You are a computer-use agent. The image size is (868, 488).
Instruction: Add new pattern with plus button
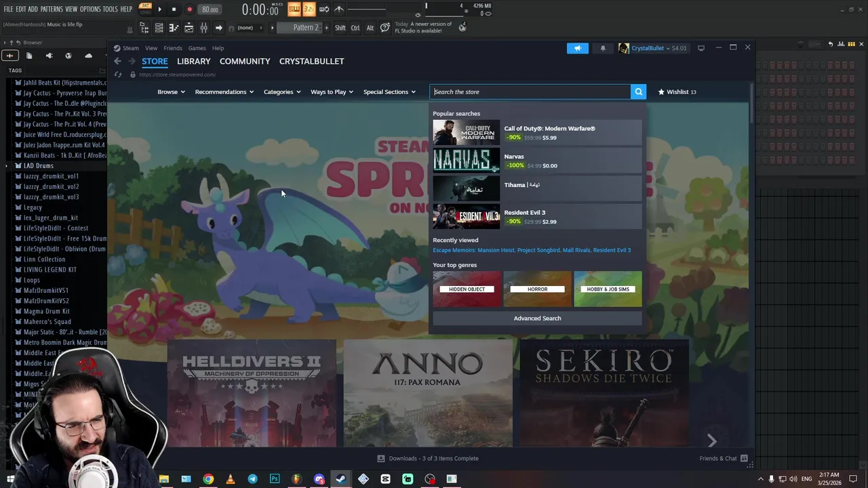pos(327,28)
